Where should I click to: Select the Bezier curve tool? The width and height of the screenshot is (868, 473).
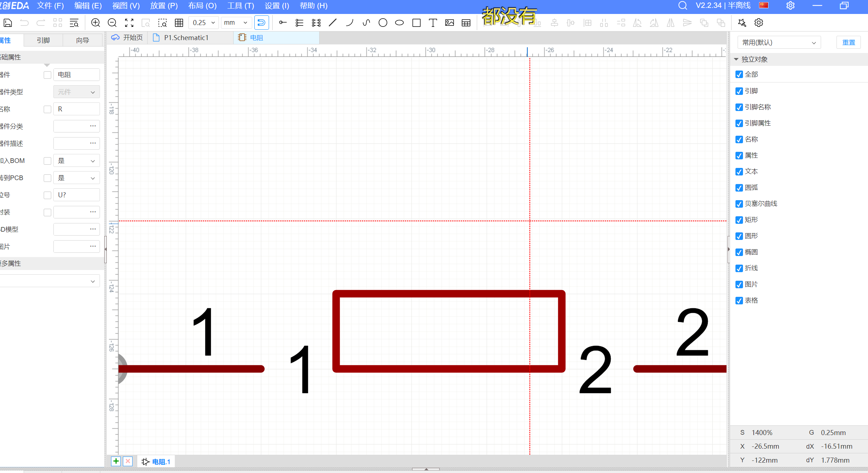point(366,23)
